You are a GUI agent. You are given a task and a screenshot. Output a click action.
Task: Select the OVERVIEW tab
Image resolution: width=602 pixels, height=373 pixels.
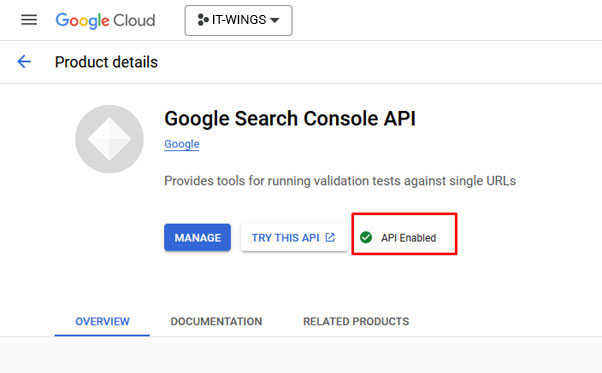point(102,322)
